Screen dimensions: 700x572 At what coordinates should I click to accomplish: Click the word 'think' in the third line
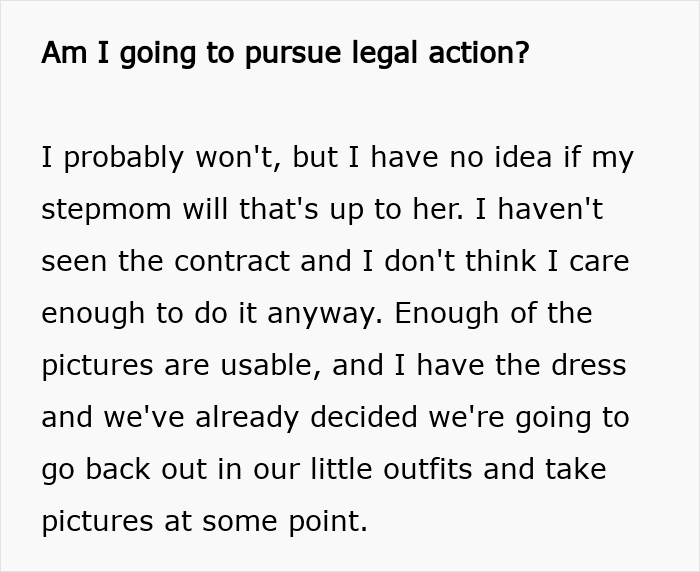point(500,261)
